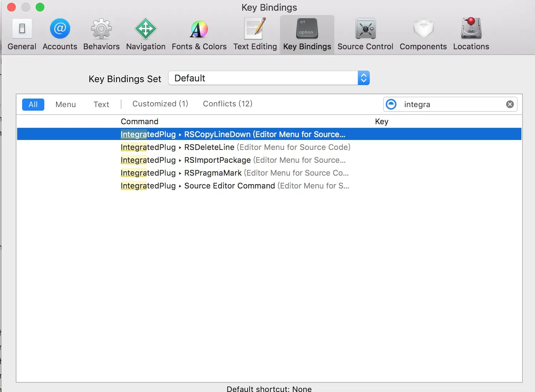The height and width of the screenshot is (392, 535).
Task: Select the Key Bindings pane icon
Action: 307,34
